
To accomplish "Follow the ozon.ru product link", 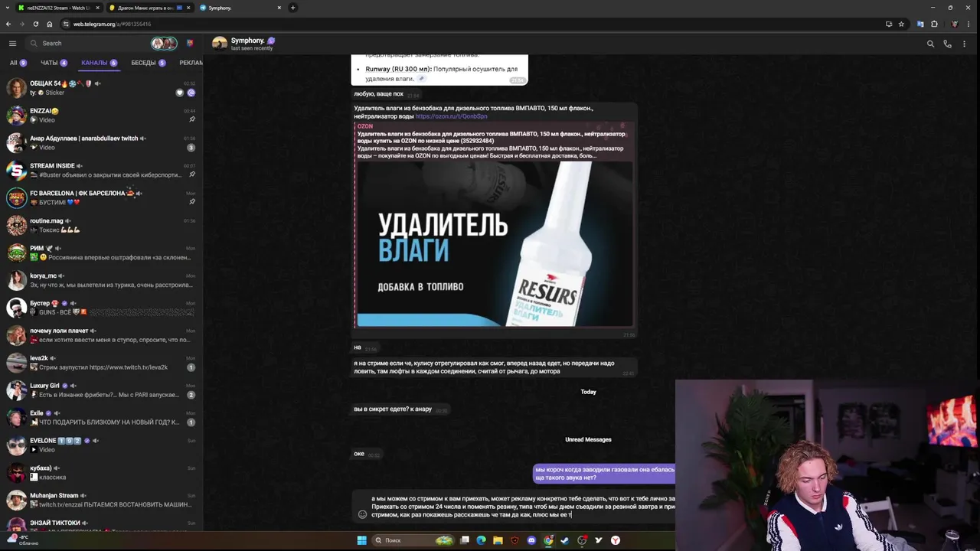I will 451,116.
